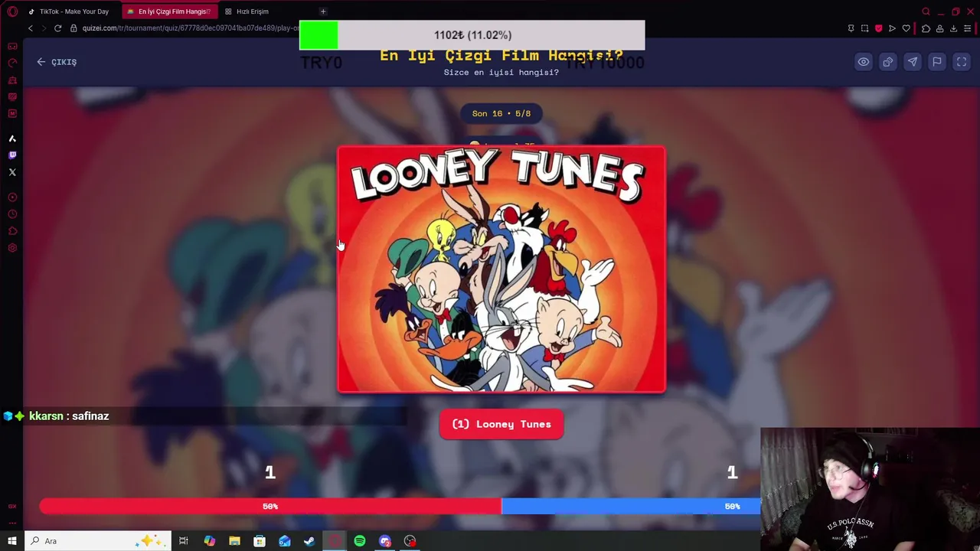Enter fullscreen mode on the quiz
The width and height of the screenshot is (980, 551).
pyautogui.click(x=961, y=62)
